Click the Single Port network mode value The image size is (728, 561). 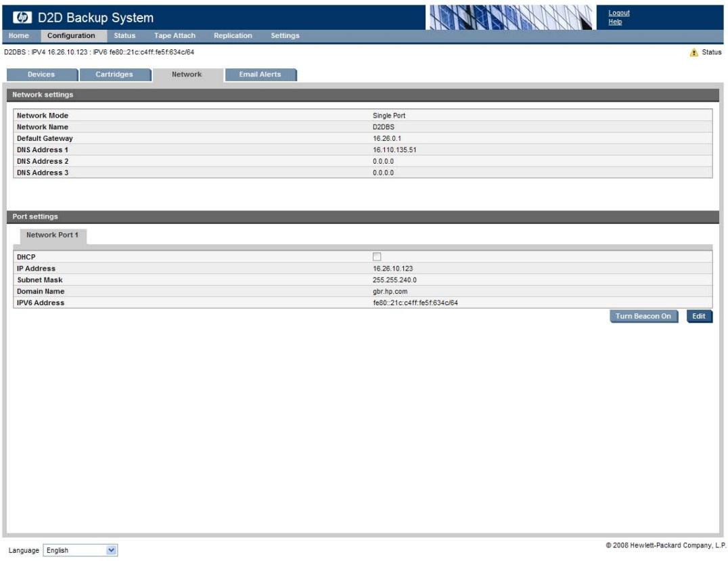coord(389,116)
